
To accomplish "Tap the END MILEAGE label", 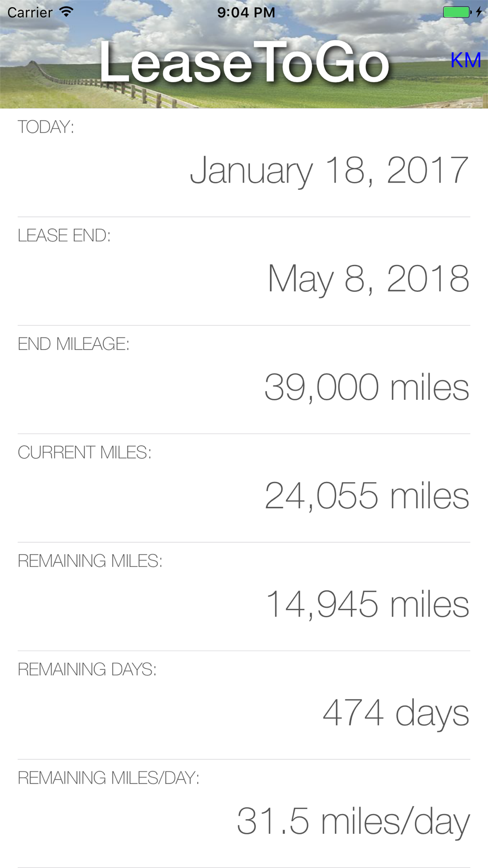I will (x=73, y=344).
